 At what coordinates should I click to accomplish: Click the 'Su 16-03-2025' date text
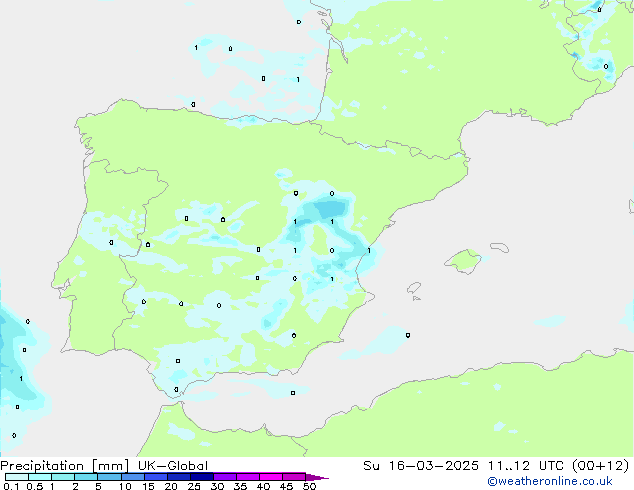pyautogui.click(x=421, y=466)
